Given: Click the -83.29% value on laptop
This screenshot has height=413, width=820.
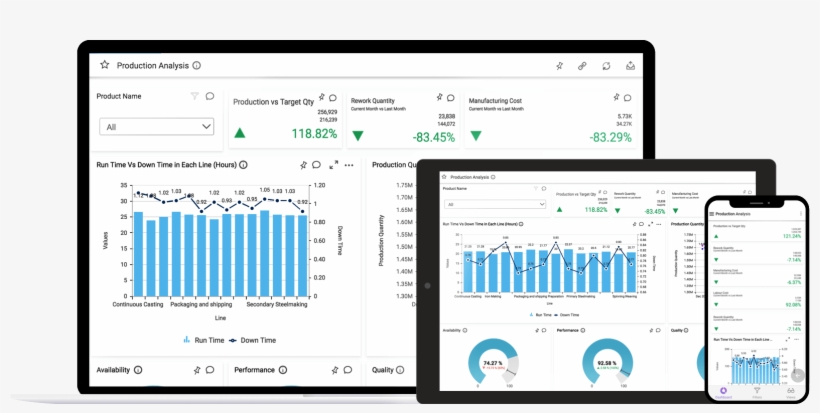Looking at the screenshot, I should (x=610, y=137).
